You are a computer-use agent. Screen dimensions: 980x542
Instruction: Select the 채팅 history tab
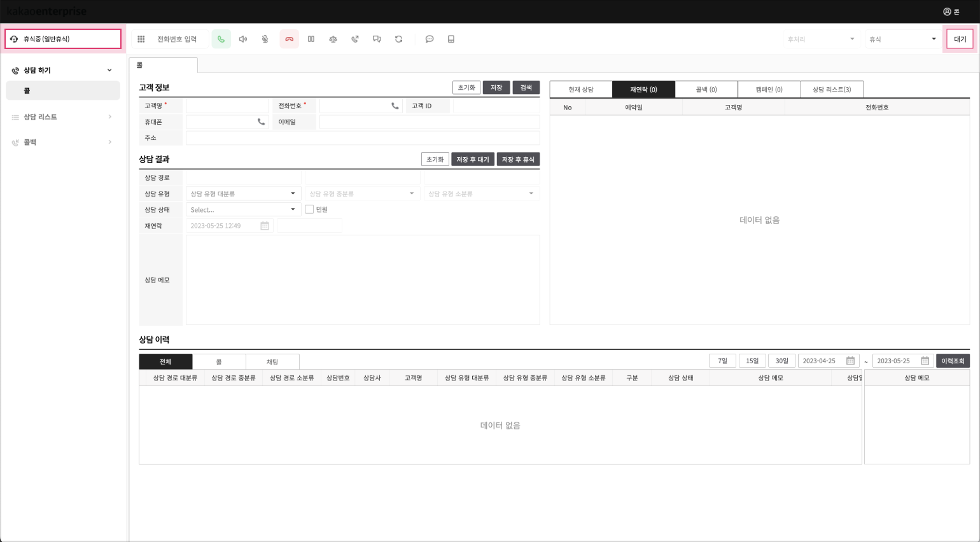[272, 361]
